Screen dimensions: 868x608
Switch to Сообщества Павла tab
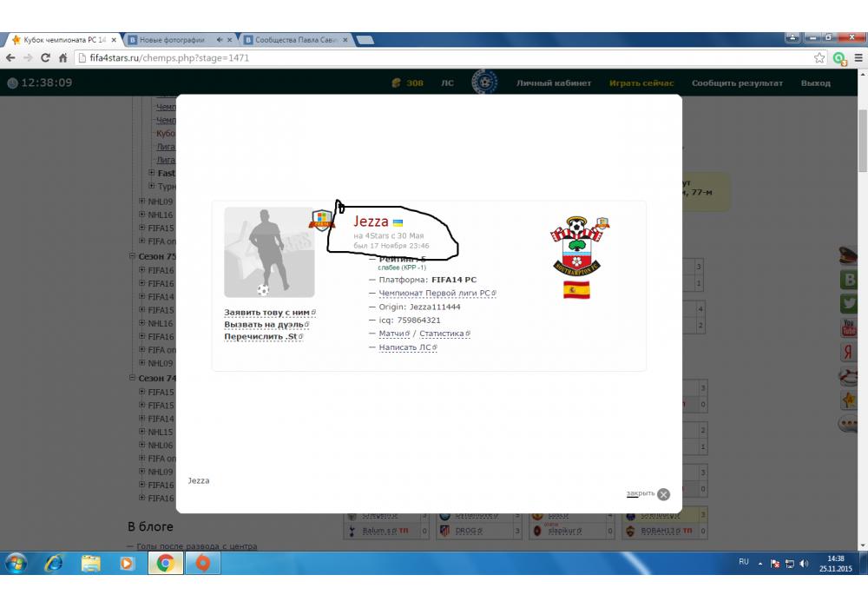[296, 40]
